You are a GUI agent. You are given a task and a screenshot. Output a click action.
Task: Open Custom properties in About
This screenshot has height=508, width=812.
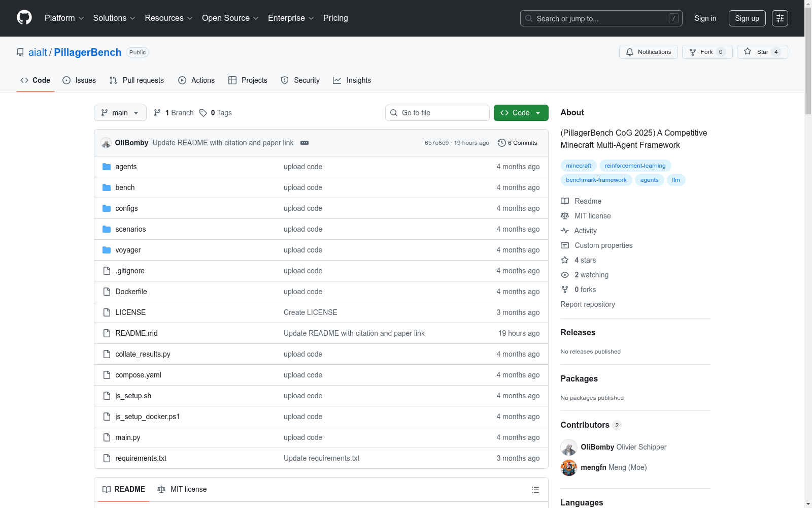[597, 245]
